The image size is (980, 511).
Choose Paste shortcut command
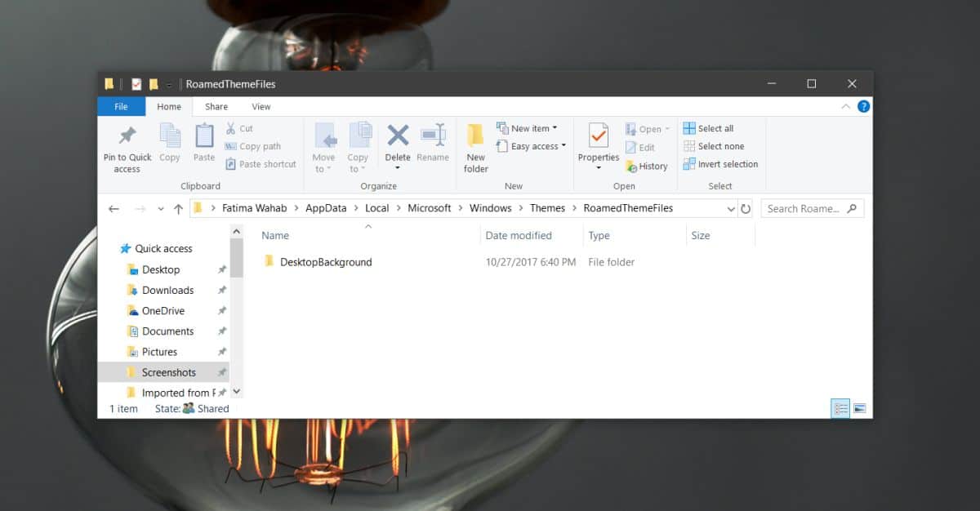261,164
